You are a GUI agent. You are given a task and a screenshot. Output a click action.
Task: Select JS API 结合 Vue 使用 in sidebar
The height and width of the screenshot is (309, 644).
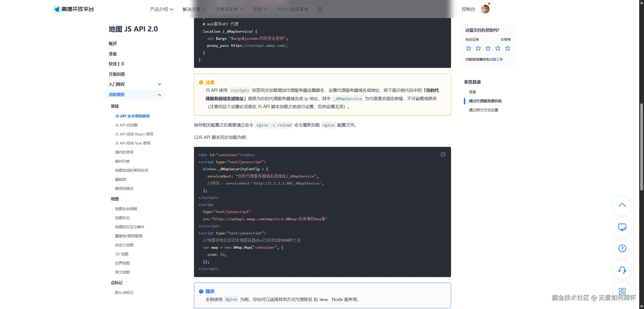tap(133, 143)
